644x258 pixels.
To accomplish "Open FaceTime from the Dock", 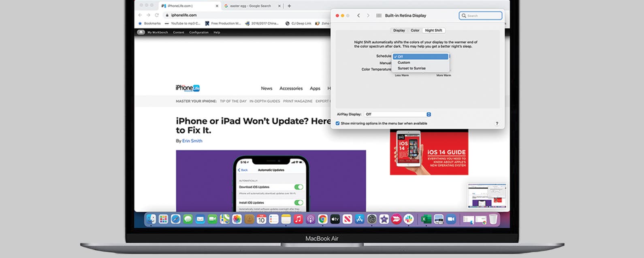I will 212,219.
